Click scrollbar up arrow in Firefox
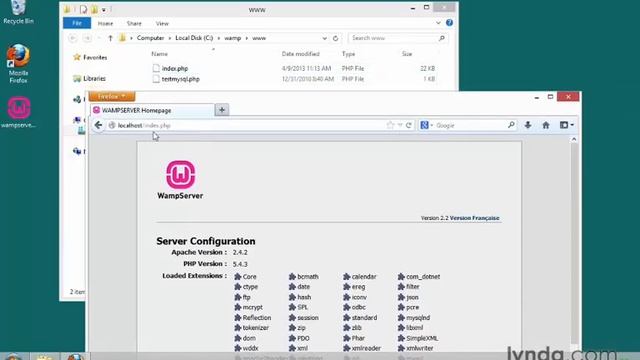Image resolution: width=640 pixels, height=360 pixels. click(574, 139)
